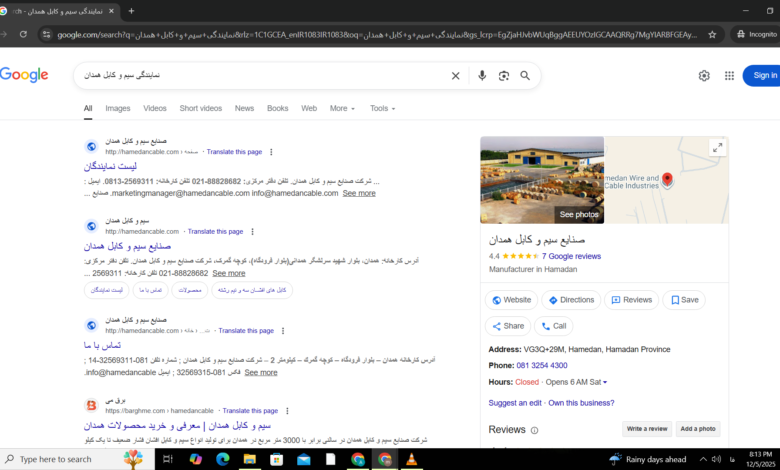Save the business with Save button
The image size is (780, 470).
pos(684,300)
